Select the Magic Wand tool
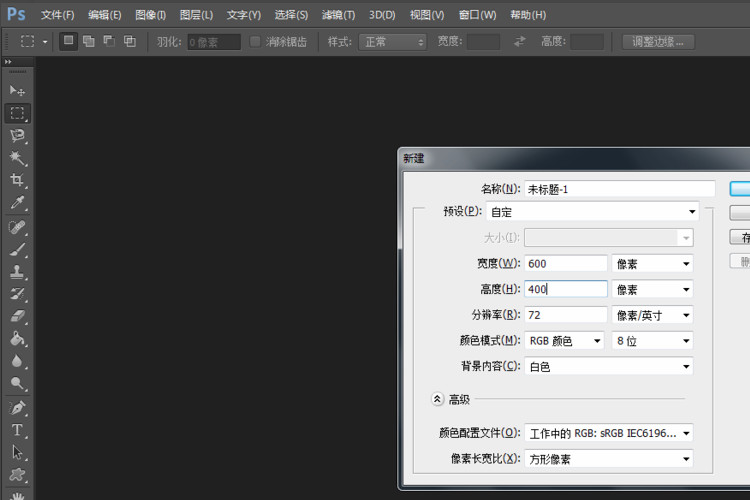 [17, 158]
